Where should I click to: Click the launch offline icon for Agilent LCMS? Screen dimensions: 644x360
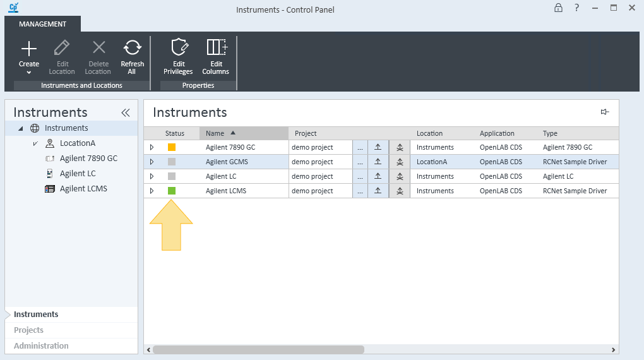click(400, 191)
